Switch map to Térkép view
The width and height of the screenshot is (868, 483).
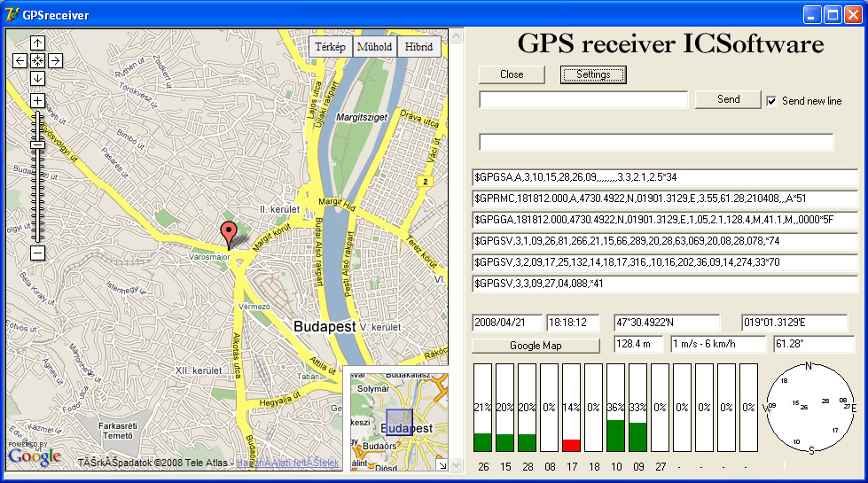(330, 47)
